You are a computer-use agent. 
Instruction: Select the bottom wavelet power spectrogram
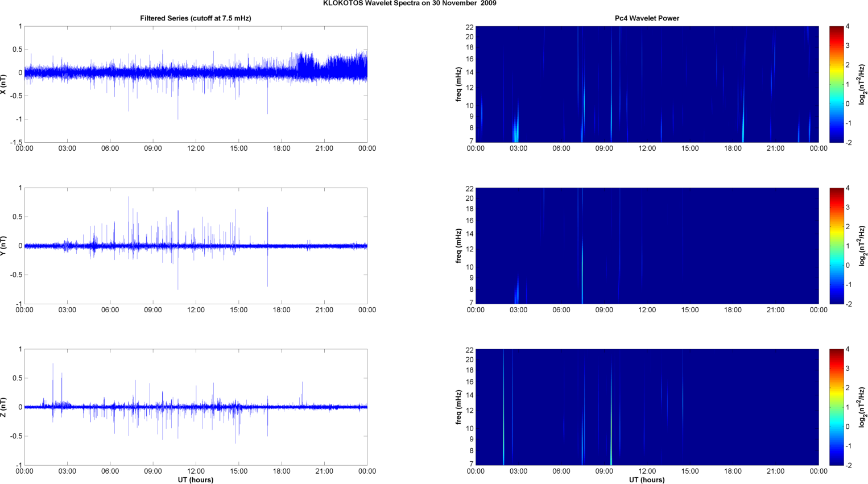click(x=647, y=407)
